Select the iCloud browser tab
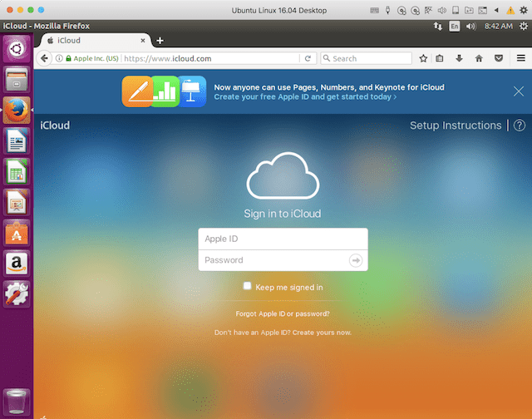Image resolution: width=532 pixels, height=419 pixels. [x=93, y=40]
